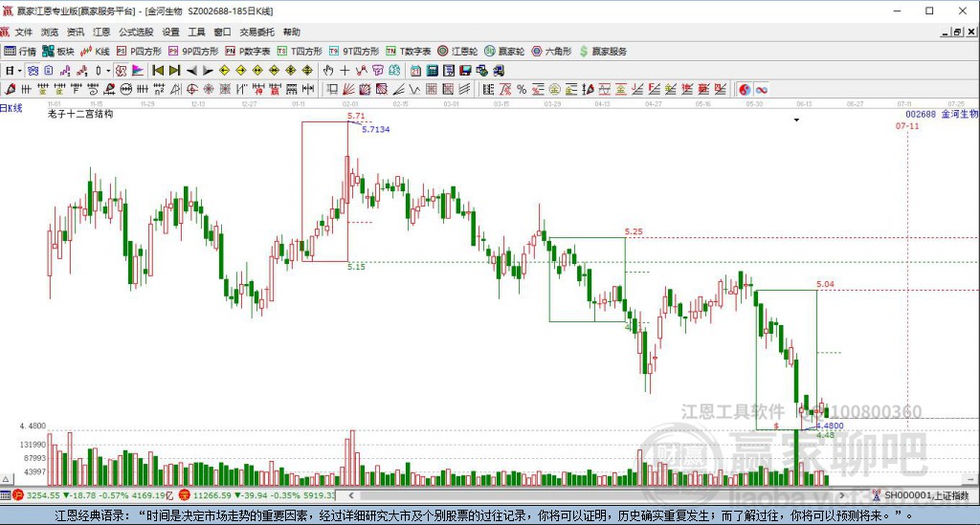Screen dimensions: 980x525
Task: Open the 江恩 menu
Action: pos(101,32)
